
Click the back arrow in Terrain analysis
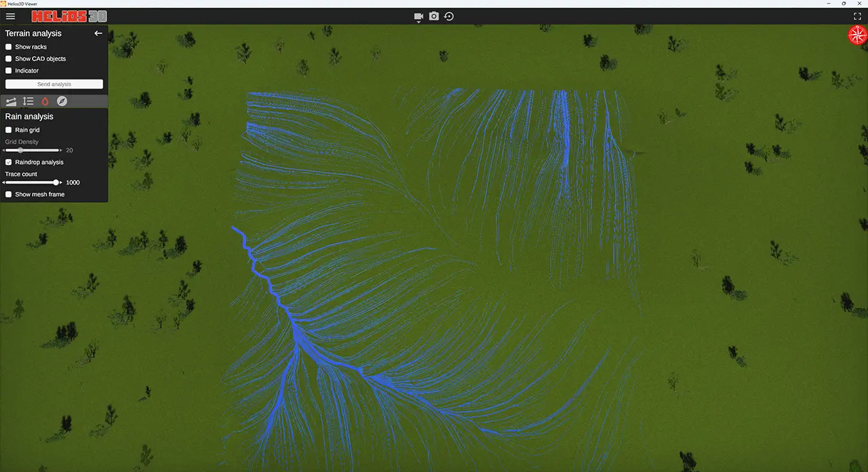pos(98,33)
